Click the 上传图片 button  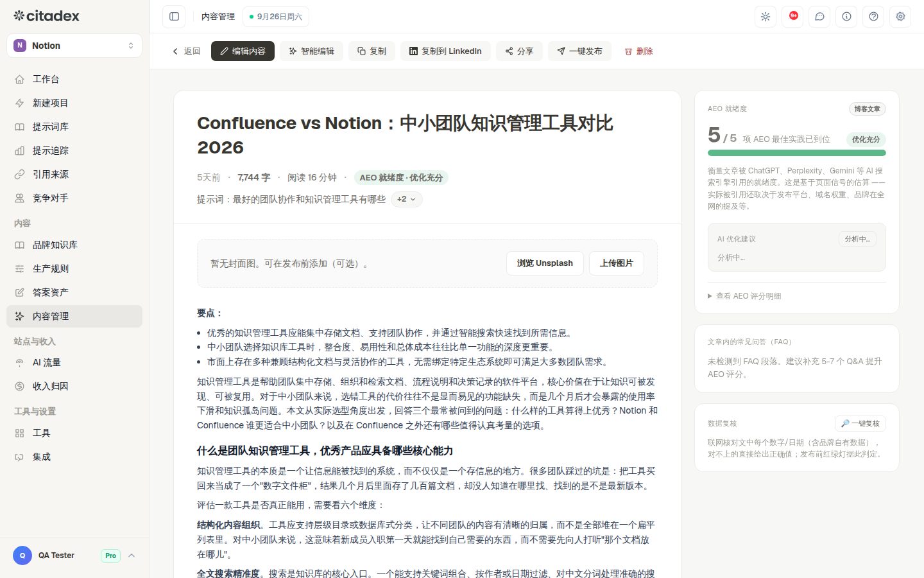617,263
